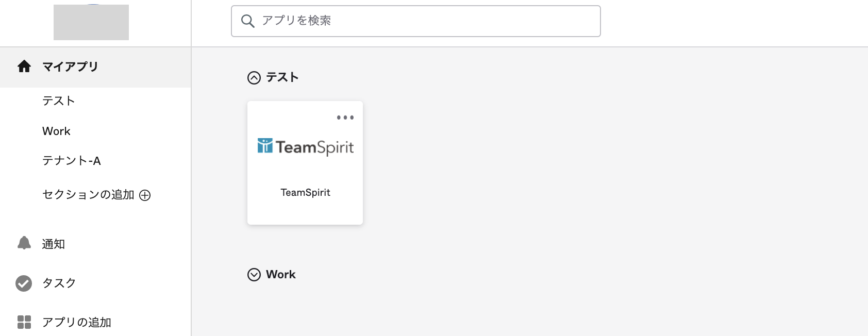Click the アプリの追加 grid icon
This screenshot has width=868, height=336.
(x=24, y=322)
